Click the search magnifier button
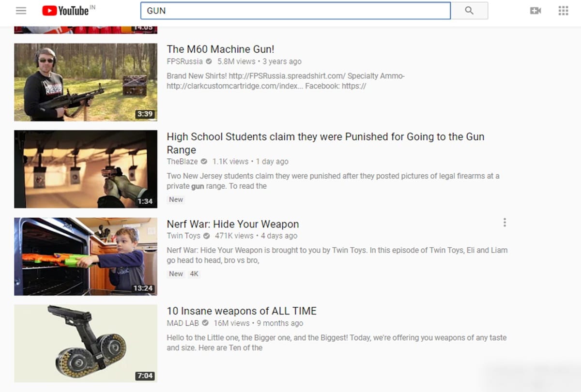 469,11
